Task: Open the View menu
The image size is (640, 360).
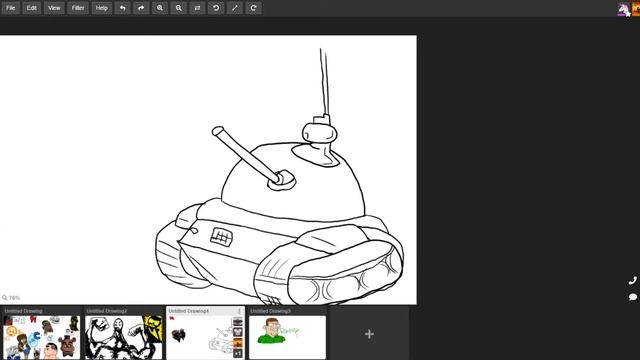Action: pos(54,8)
